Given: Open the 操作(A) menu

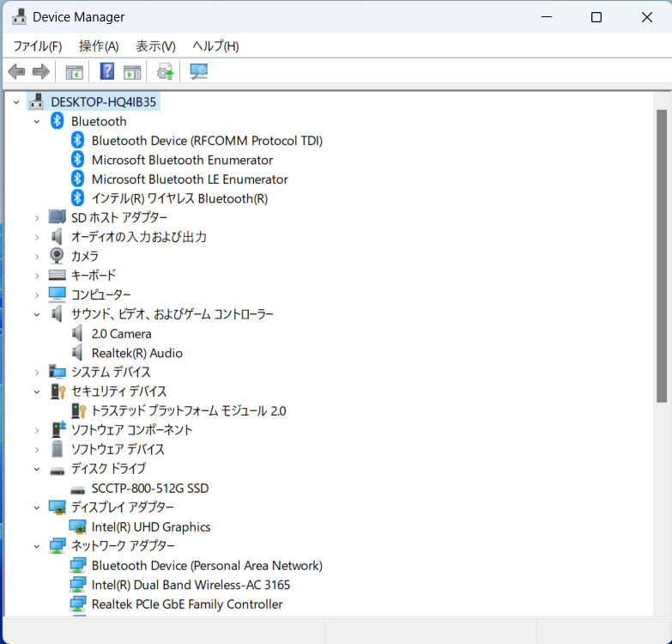Looking at the screenshot, I should (x=99, y=46).
